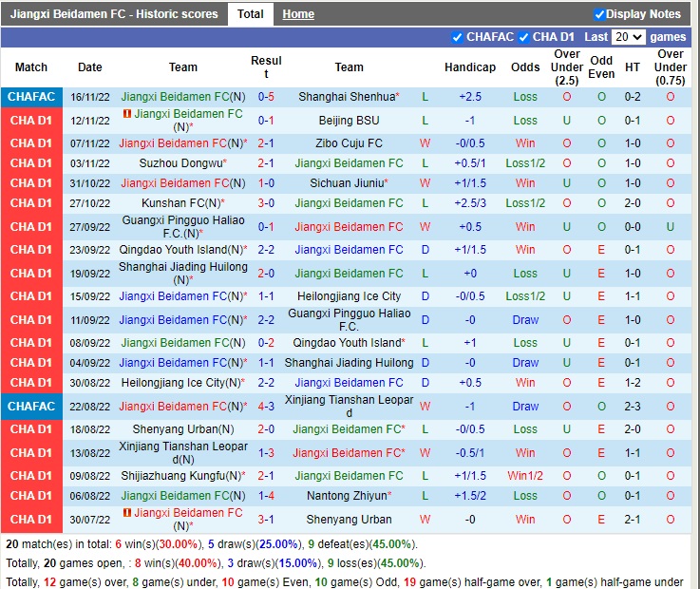Viewport: 700px width, 589px height.
Task: Click CHA D1 badge for 06/08/22 match
Action: point(31,496)
